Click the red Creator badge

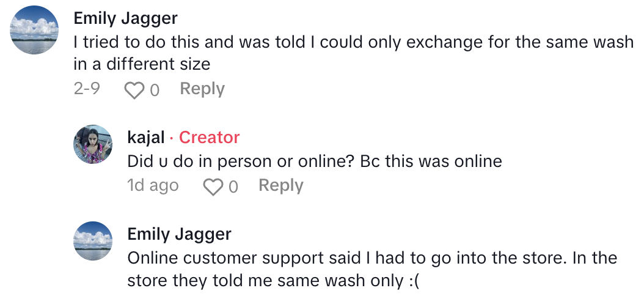[209, 138]
